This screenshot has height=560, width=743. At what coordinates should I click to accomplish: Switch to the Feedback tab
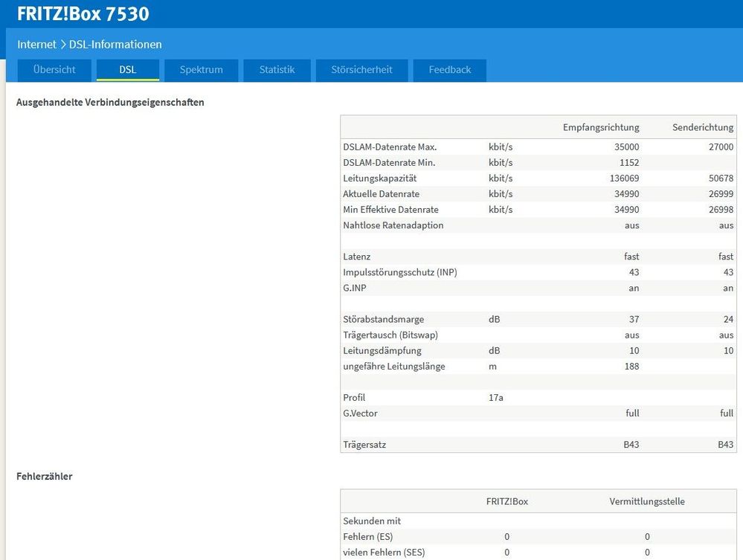click(450, 70)
